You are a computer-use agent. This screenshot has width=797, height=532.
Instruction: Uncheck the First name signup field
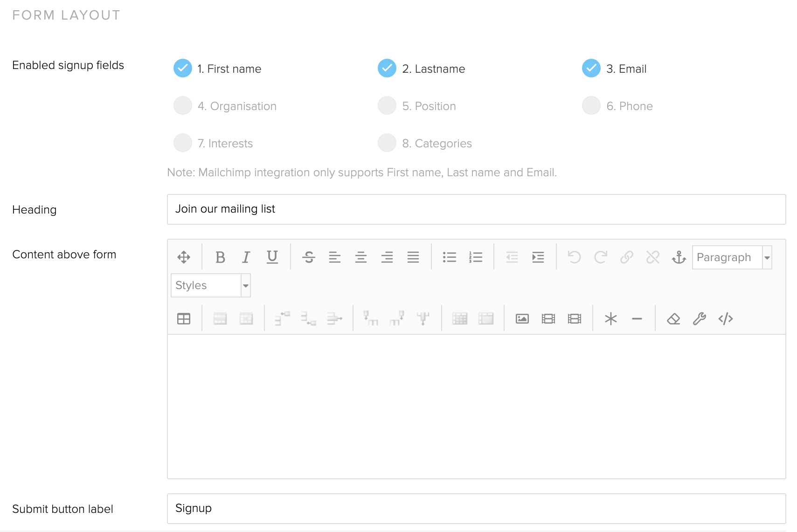tap(183, 69)
